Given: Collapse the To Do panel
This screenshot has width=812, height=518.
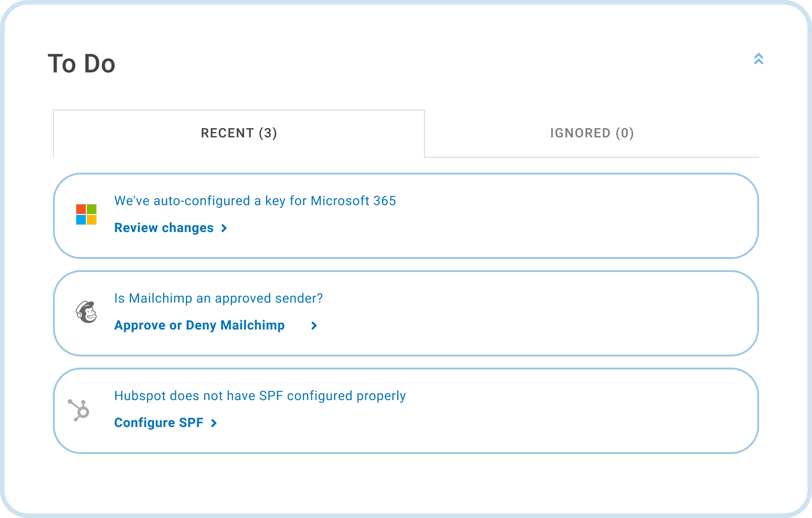Looking at the screenshot, I should 758,59.
